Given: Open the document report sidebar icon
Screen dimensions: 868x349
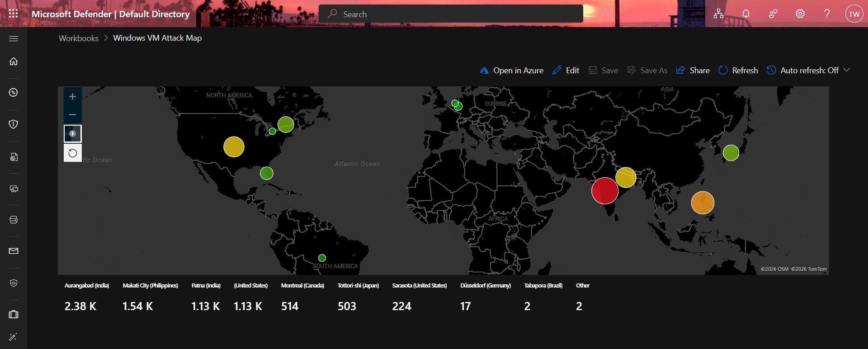Looking at the screenshot, I should (x=14, y=157).
